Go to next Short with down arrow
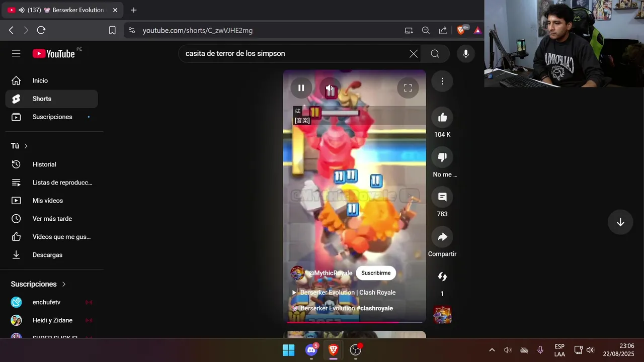The height and width of the screenshot is (362, 644). (620, 222)
